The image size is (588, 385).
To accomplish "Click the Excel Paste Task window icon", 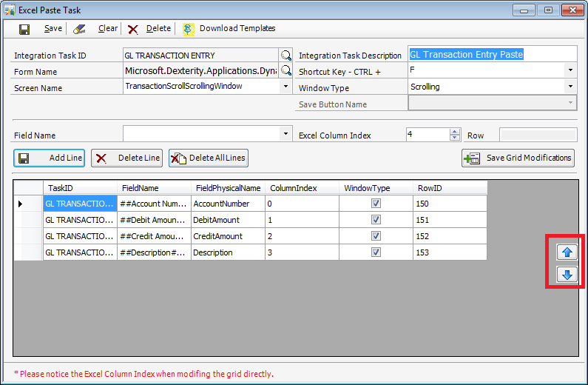I will (9, 10).
